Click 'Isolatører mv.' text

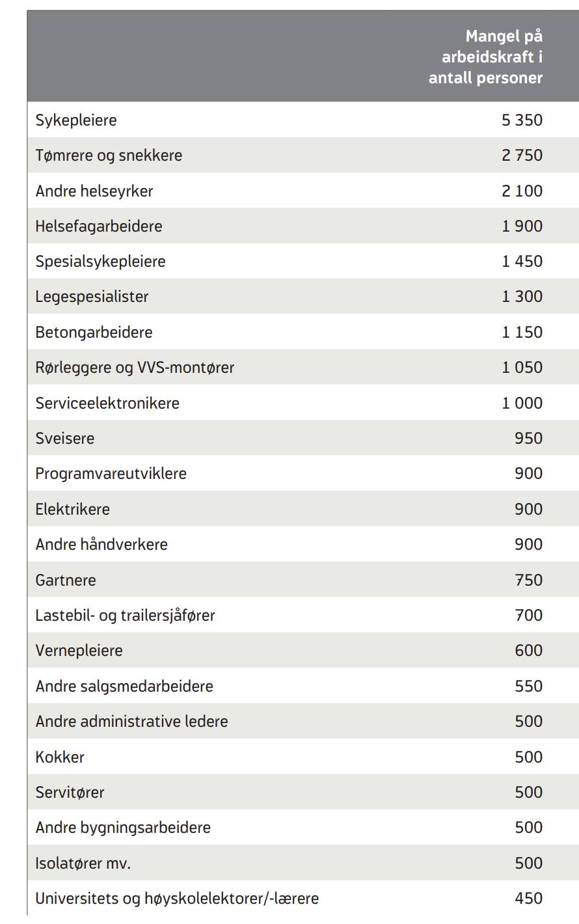[x=83, y=863]
